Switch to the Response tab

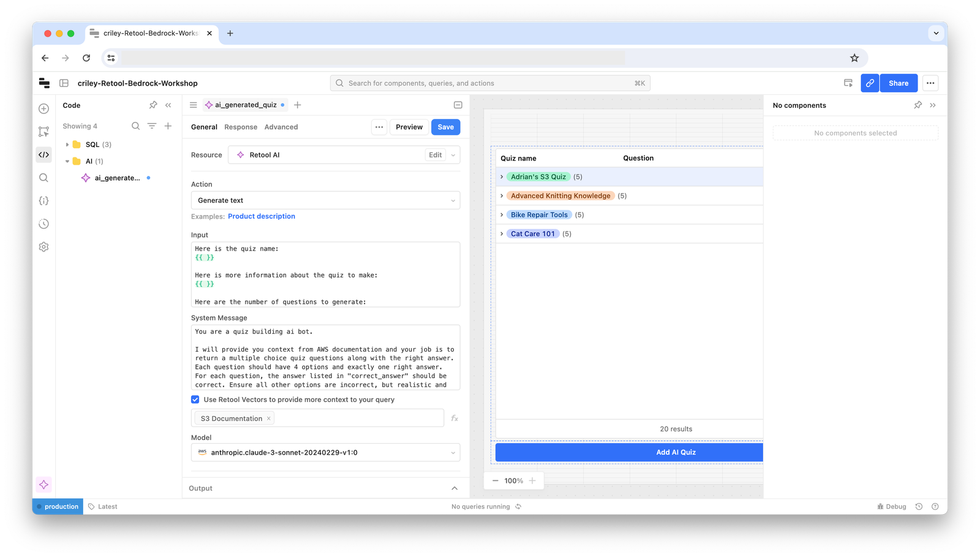click(241, 127)
